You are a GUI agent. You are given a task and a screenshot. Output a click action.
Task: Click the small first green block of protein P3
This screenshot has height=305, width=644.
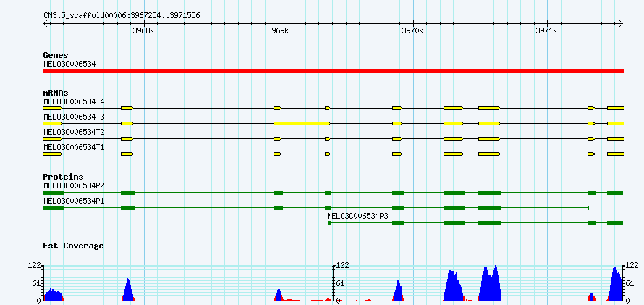point(329,223)
